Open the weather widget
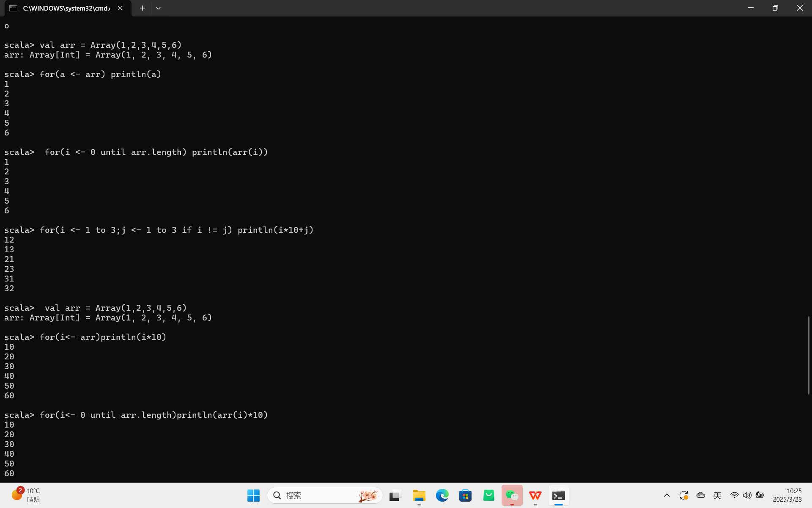 [x=25, y=495]
